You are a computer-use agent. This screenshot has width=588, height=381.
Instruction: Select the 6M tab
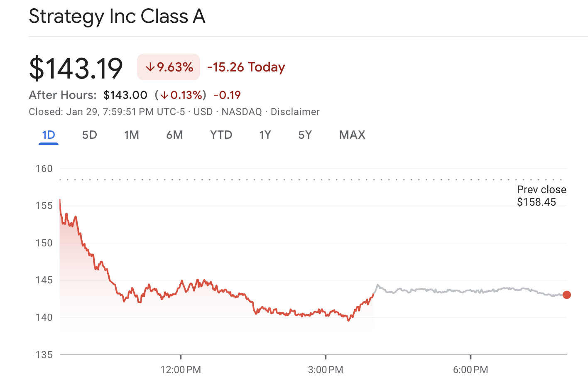[174, 135]
